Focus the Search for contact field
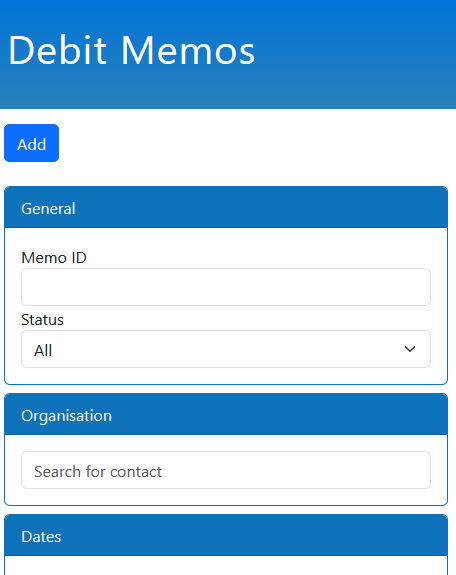456x575 pixels. pyautogui.click(x=226, y=470)
